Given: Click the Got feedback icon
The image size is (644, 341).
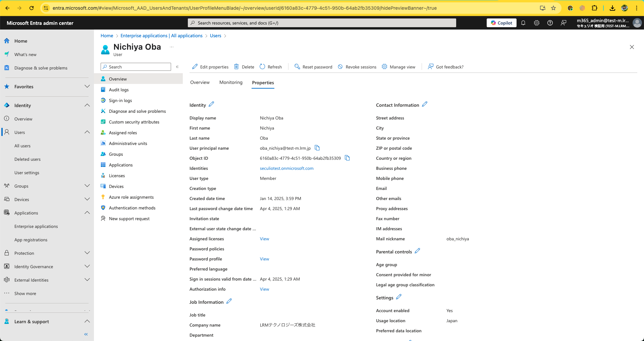Looking at the screenshot, I should pos(431,67).
